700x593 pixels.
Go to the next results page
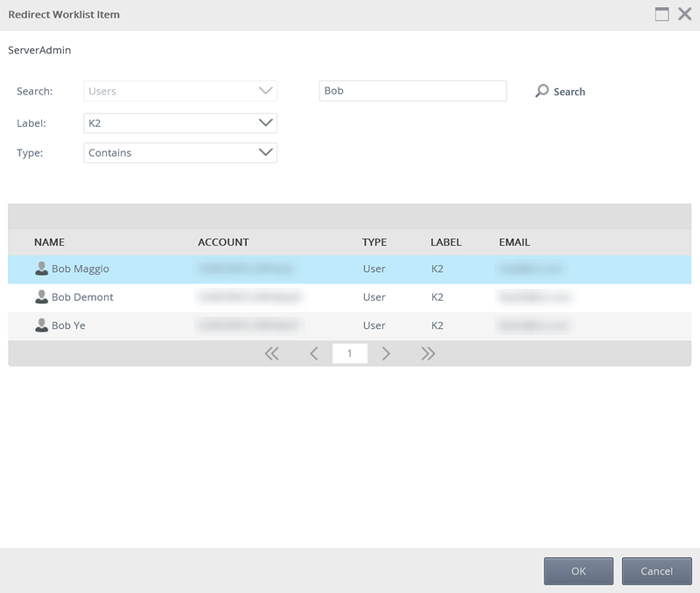pos(386,353)
